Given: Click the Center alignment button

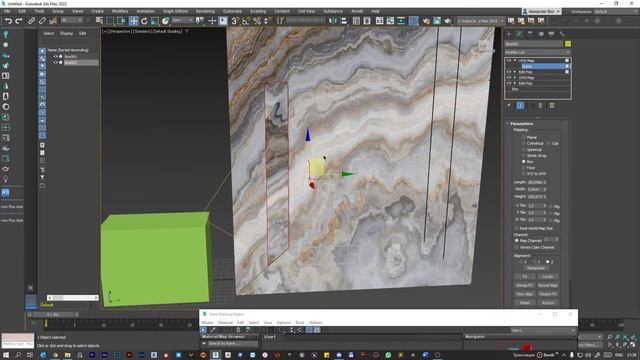Looking at the screenshot, I should pos(548,277).
